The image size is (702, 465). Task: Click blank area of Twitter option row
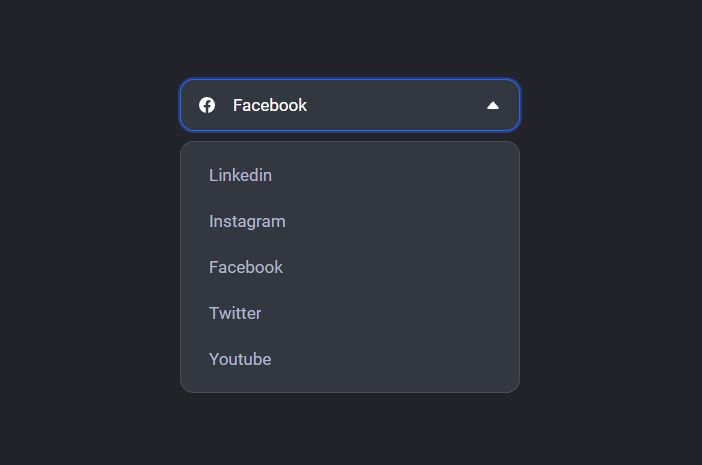coord(384,313)
